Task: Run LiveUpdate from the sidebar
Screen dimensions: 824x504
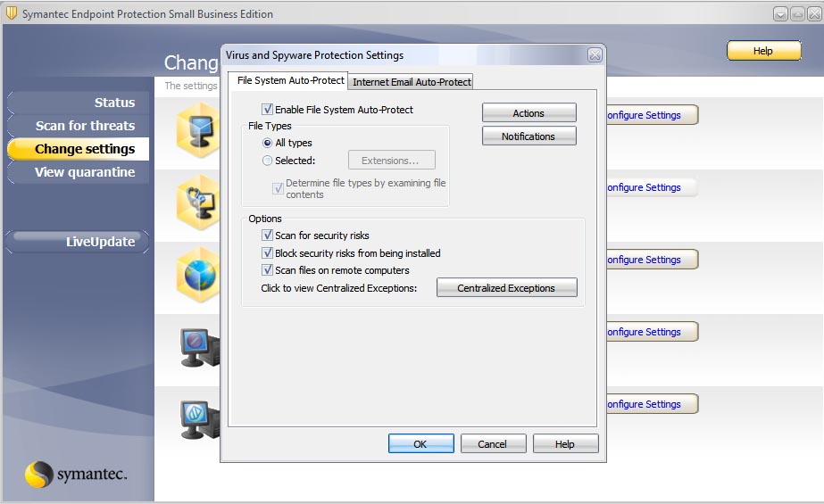Action: [78, 242]
